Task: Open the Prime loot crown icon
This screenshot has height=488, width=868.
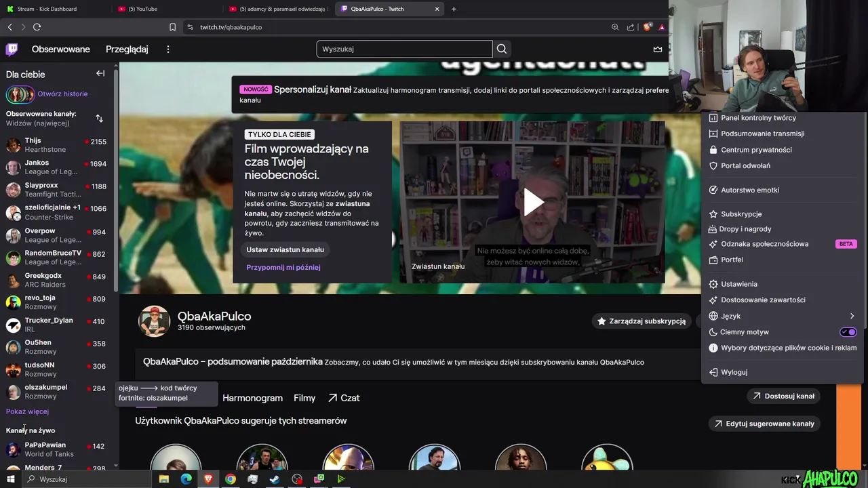Action: point(657,49)
